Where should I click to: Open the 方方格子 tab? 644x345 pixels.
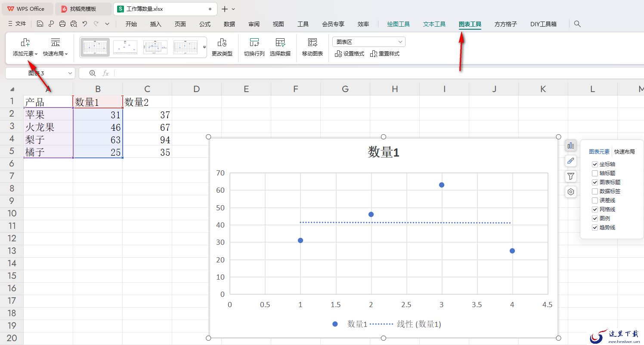(506, 24)
